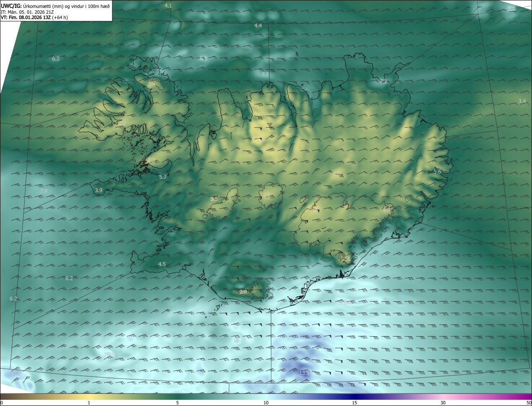Viewport: 532px width, 406px height.
Task: Click the 15 tick on the color scale
Action: pyautogui.click(x=355, y=403)
